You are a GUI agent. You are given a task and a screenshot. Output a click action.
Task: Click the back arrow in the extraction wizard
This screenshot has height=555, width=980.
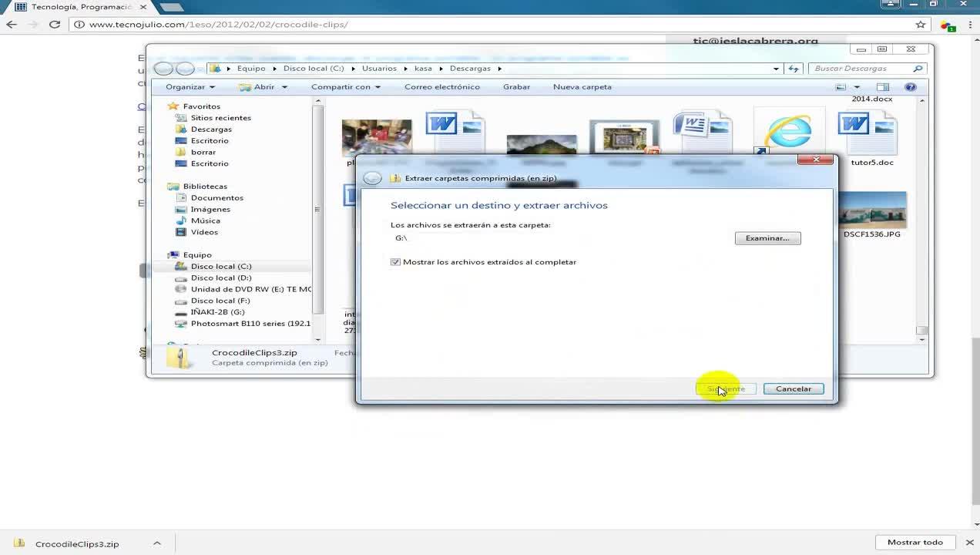[373, 178]
